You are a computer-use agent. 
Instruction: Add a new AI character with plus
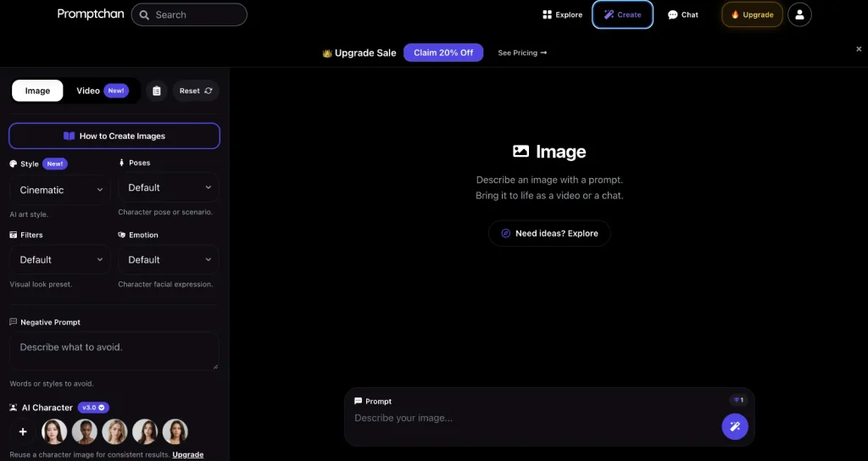pyautogui.click(x=23, y=431)
